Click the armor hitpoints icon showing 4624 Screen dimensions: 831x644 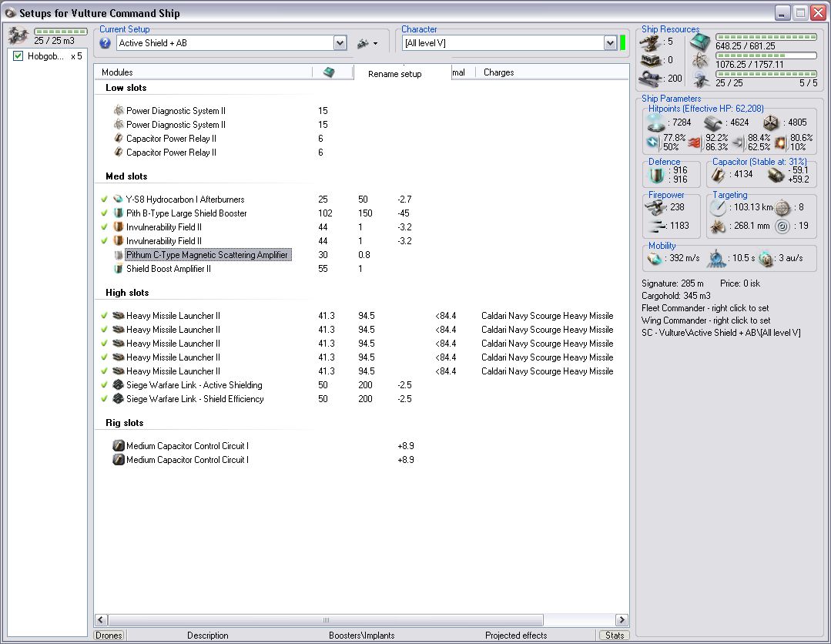click(x=713, y=123)
